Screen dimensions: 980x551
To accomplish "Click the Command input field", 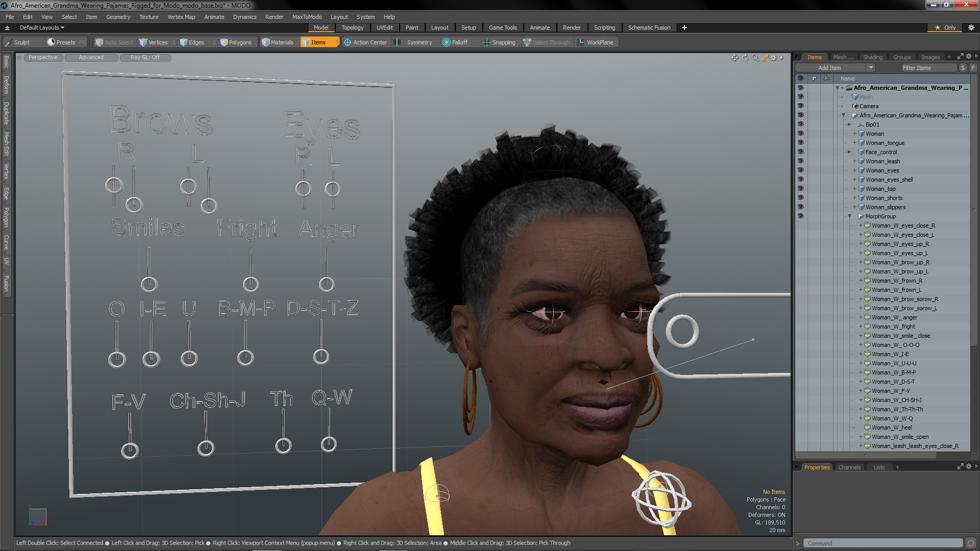I will (x=884, y=543).
